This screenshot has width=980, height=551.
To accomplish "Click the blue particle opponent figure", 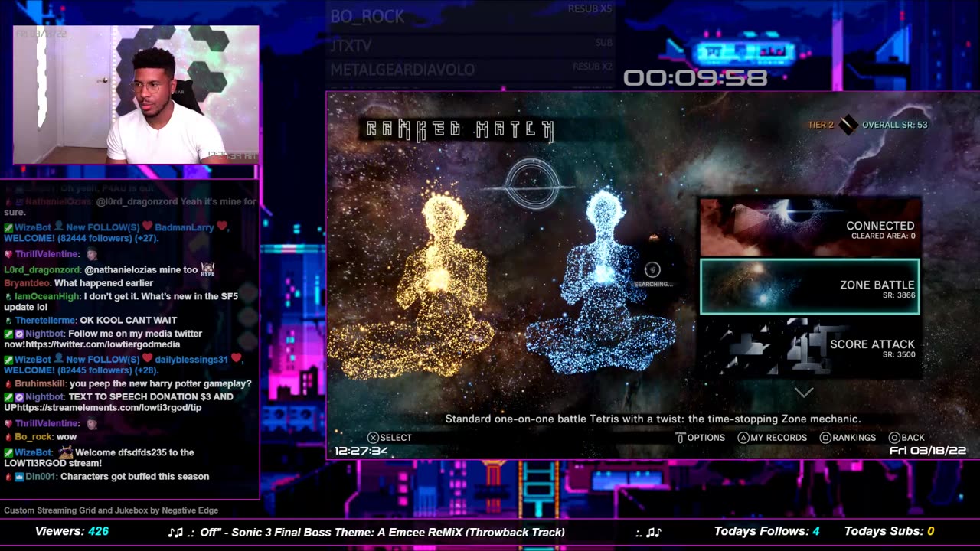I will pyautogui.click(x=601, y=282).
